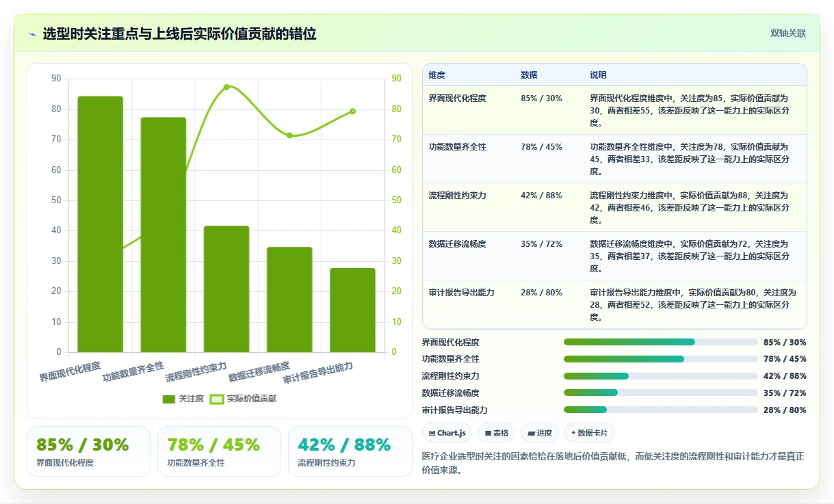Click the 双轴关联 label in header

point(788,33)
